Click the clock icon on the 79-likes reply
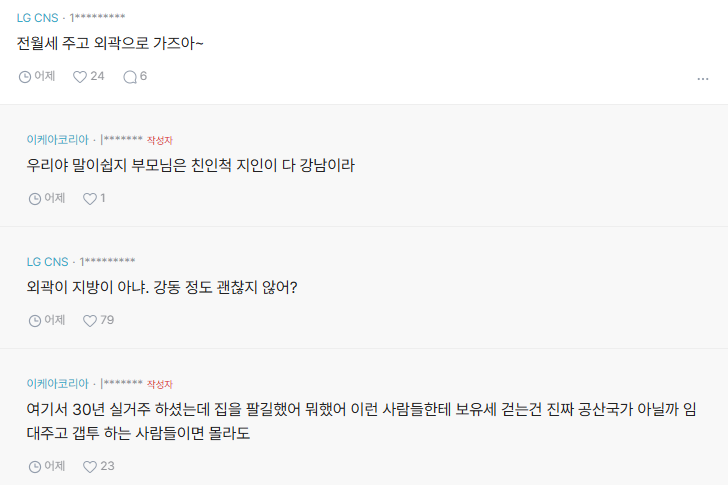Screen dimensions: 728x485 click(35, 320)
